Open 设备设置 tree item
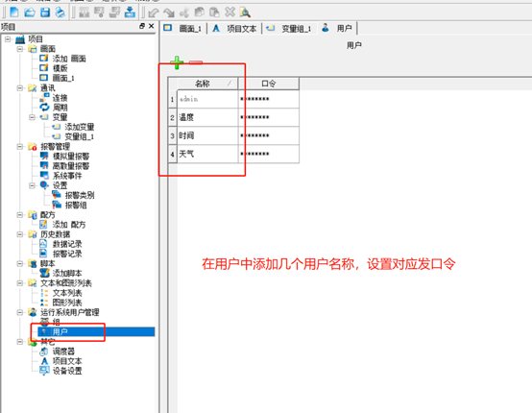This screenshot has height=413, width=532. click(67, 371)
